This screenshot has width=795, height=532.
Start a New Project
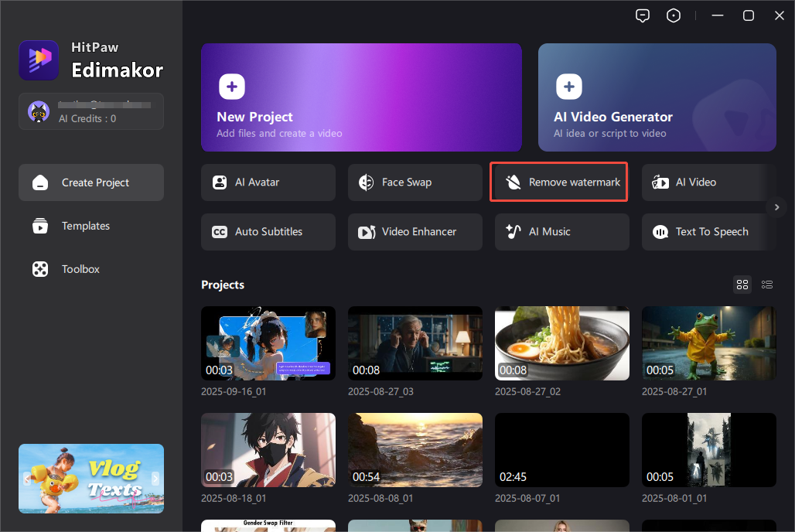pyautogui.click(x=361, y=97)
